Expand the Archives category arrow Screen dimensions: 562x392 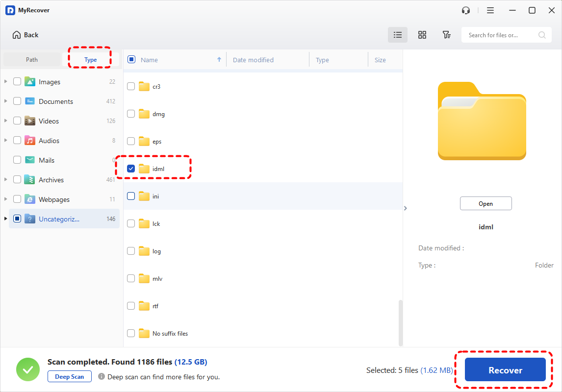(x=6, y=180)
